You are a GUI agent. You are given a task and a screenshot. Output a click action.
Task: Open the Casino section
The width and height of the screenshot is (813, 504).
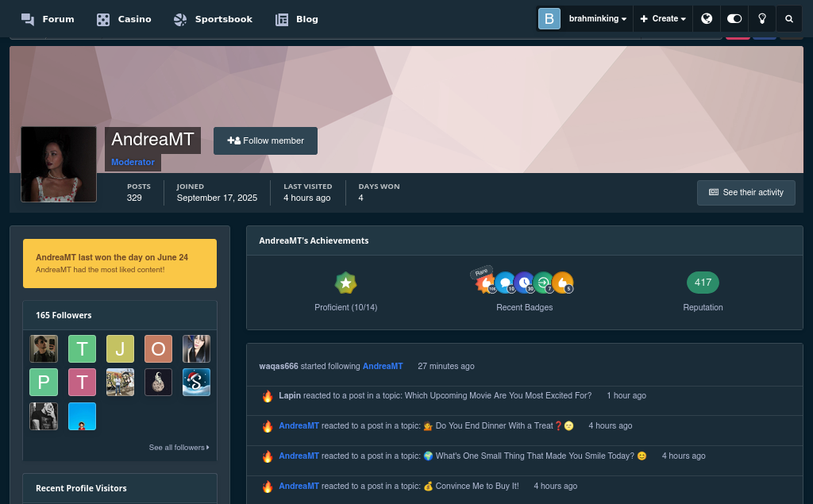point(124,19)
